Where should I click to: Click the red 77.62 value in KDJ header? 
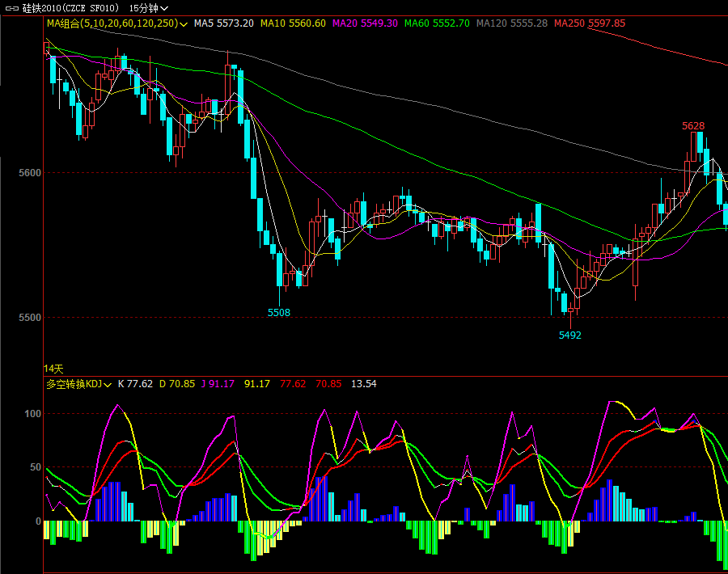[293, 384]
